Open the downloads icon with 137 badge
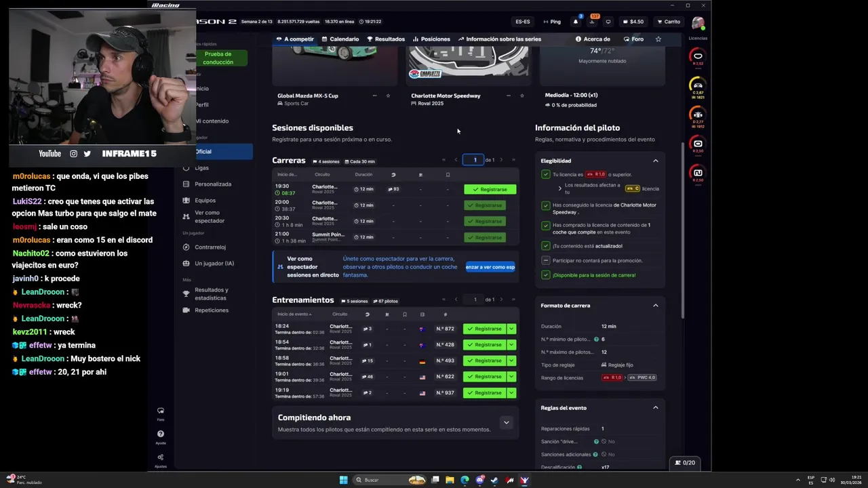The image size is (868, 488). click(591, 22)
